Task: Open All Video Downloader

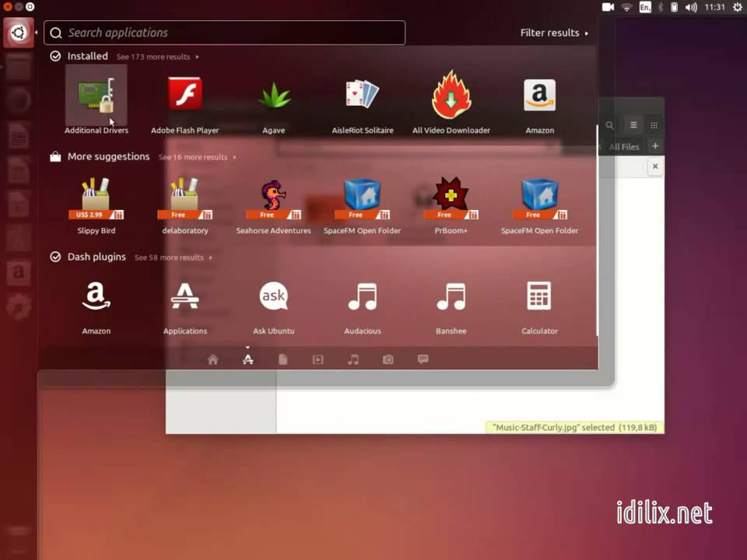Action: 451,100
